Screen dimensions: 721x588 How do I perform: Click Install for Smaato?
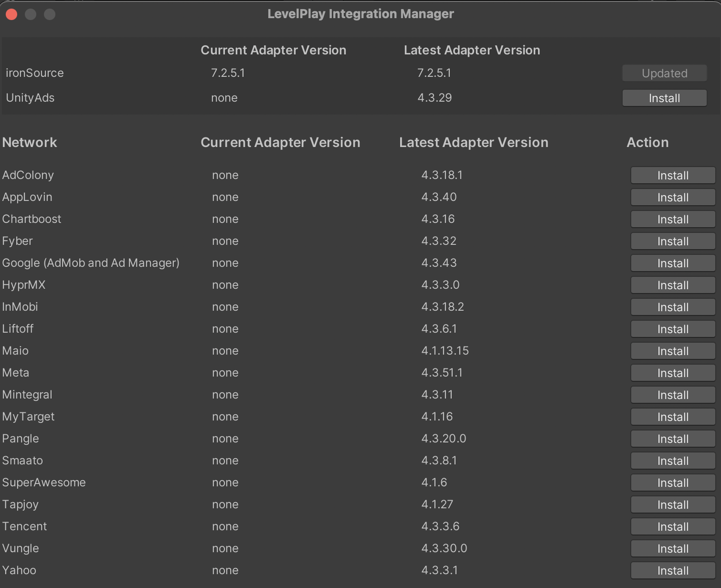(x=673, y=461)
